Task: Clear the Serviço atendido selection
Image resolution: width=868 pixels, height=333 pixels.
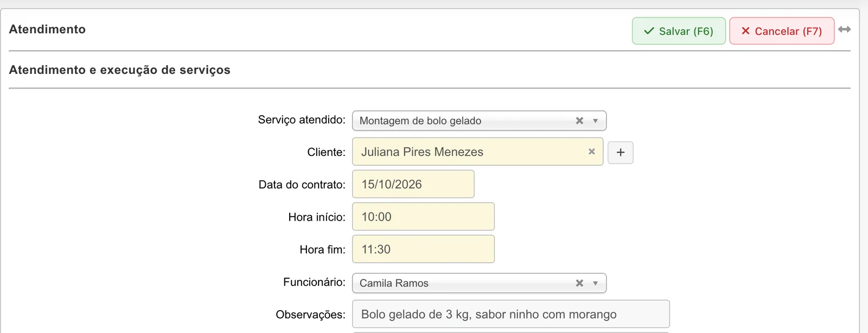Action: (x=579, y=121)
